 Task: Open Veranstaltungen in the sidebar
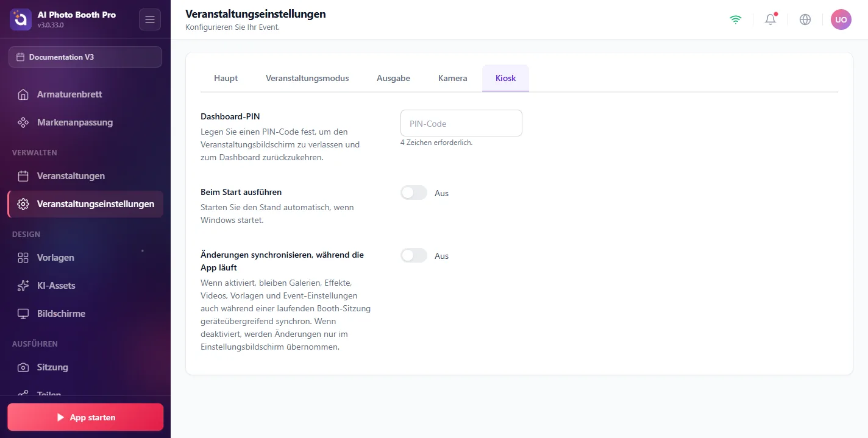tap(85, 176)
